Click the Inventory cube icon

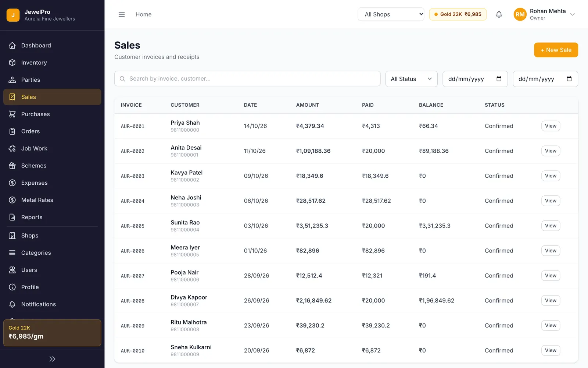(12, 63)
